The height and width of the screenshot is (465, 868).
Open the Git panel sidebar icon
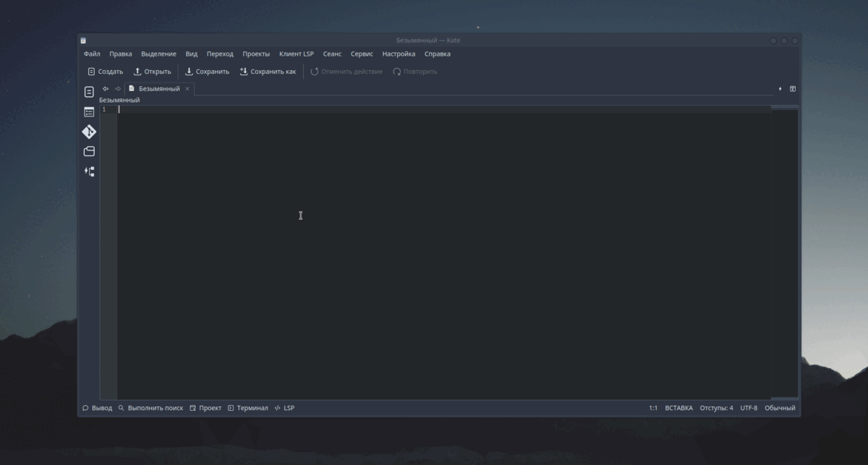(x=89, y=132)
